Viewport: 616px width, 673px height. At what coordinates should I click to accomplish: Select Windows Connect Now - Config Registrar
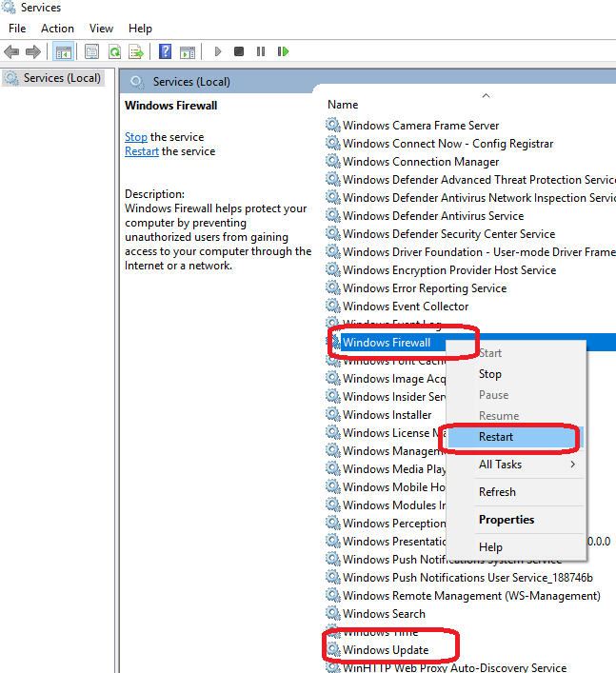447,144
